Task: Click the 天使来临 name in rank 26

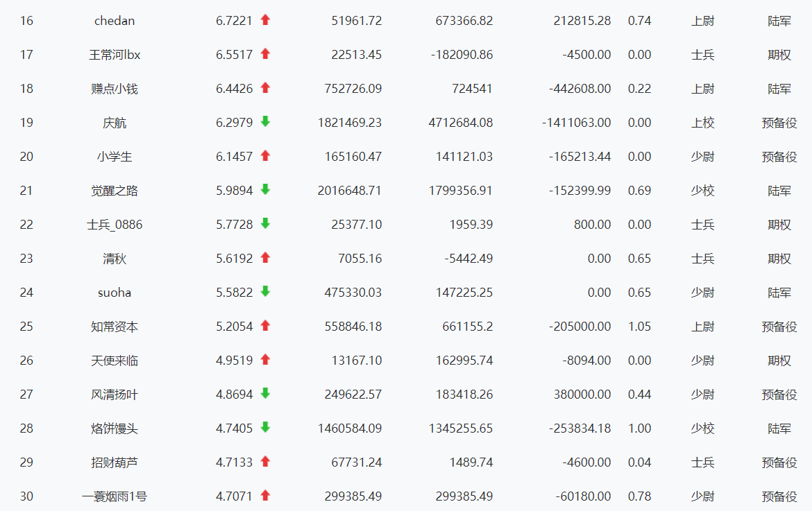Action: [115, 361]
